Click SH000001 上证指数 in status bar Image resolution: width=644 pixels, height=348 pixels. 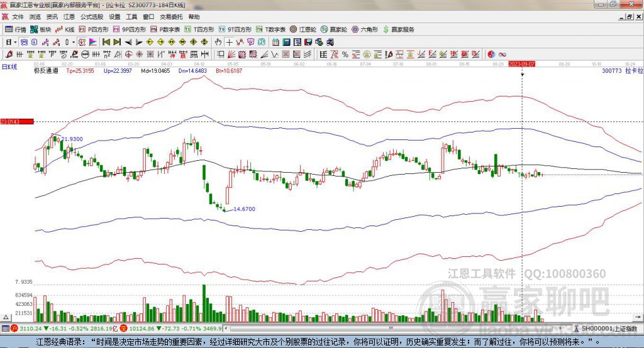[x=609, y=329]
